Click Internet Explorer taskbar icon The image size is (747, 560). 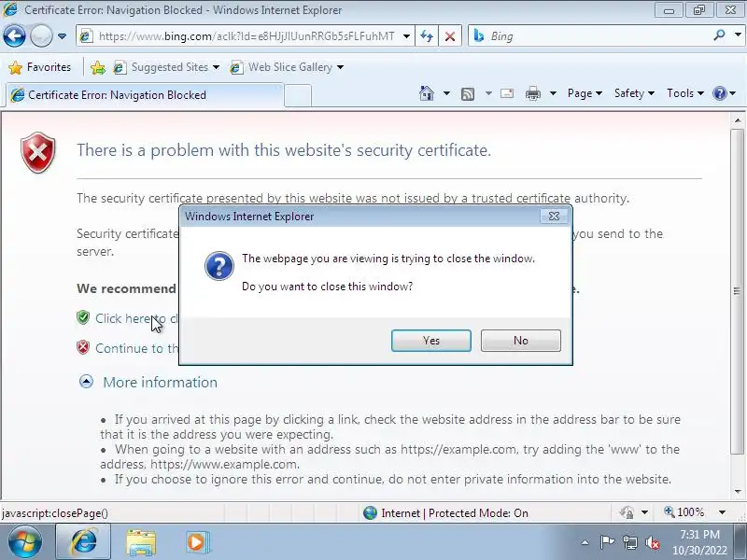[x=83, y=542]
